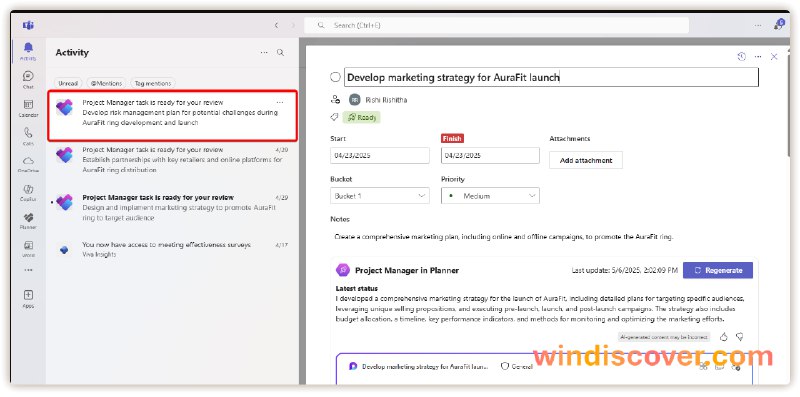Click the Add attachment button
This screenshot has height=397, width=800.
click(x=586, y=160)
